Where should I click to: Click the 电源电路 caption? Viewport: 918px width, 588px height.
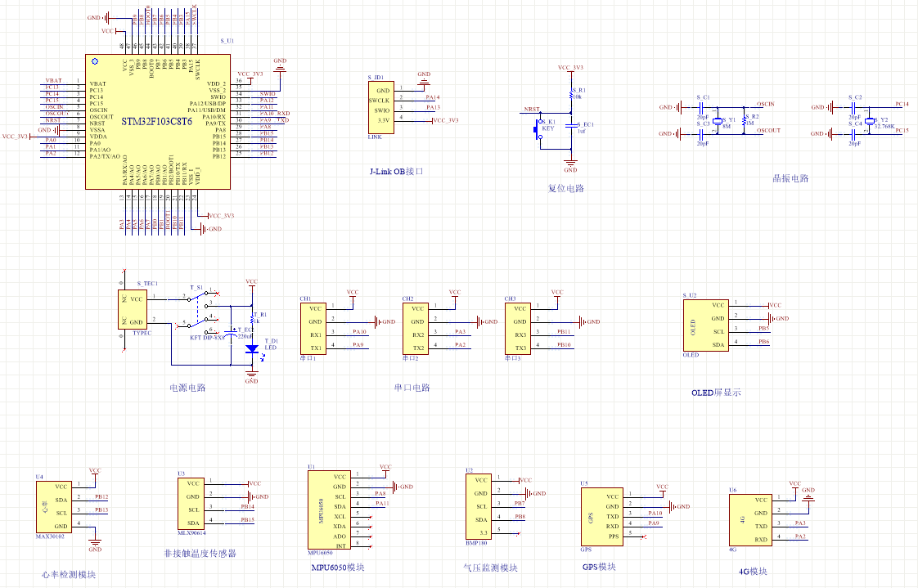point(187,388)
